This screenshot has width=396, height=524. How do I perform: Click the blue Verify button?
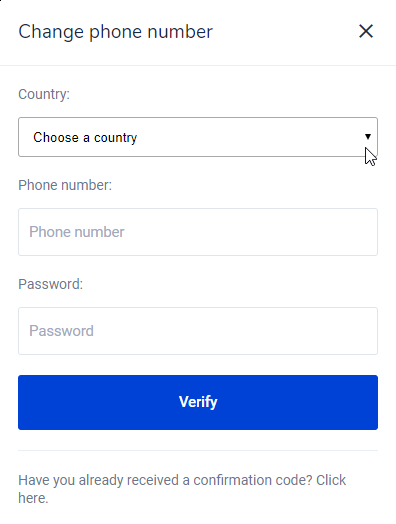click(x=198, y=402)
